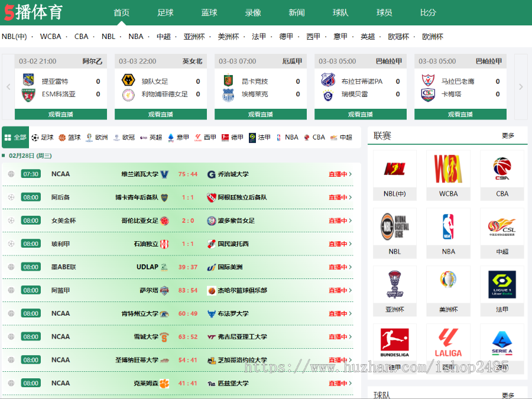Screen dimensions: 532x399
Task: Open the LaLiga logo tile
Action: (x=448, y=342)
